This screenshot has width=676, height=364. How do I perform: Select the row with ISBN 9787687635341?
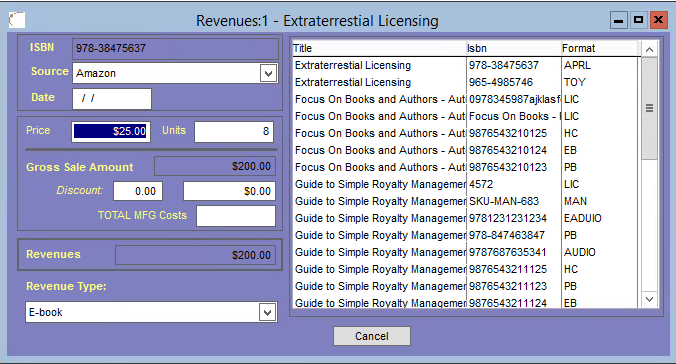465,252
